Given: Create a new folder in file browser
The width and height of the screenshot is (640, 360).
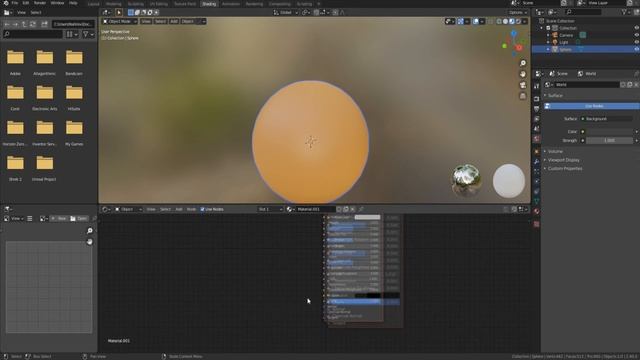Looking at the screenshot, I should click(x=44, y=24).
